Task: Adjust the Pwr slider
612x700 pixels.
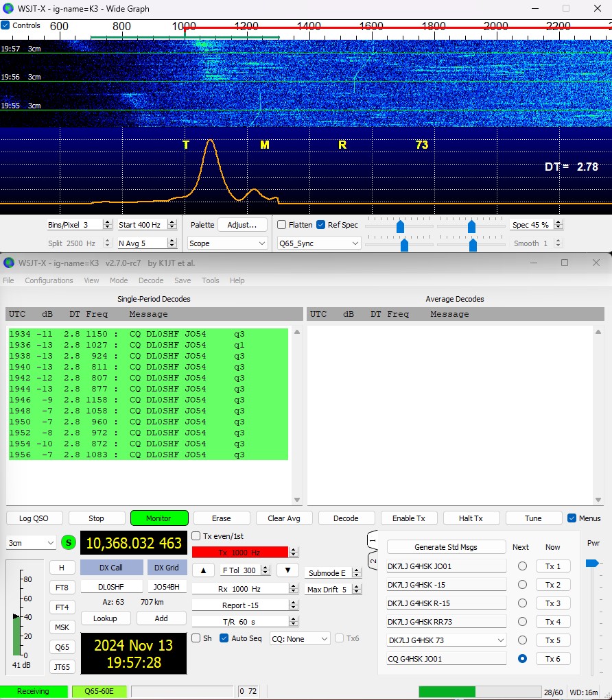Action: 593,564
